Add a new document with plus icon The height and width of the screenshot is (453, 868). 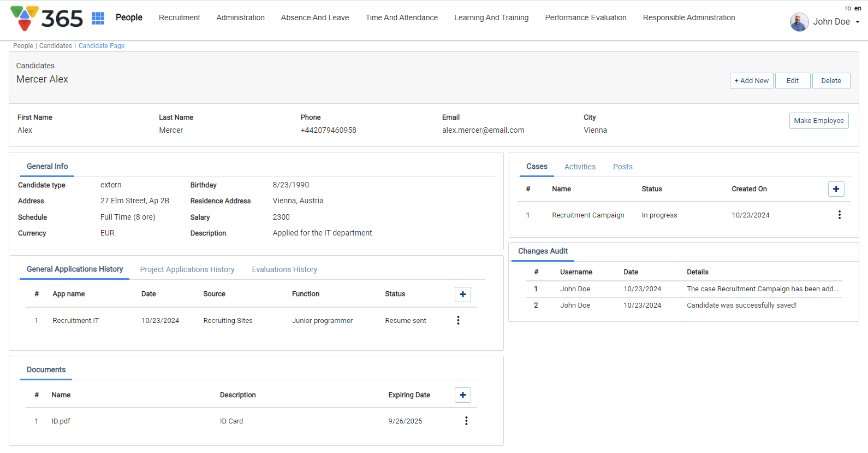[x=462, y=395]
